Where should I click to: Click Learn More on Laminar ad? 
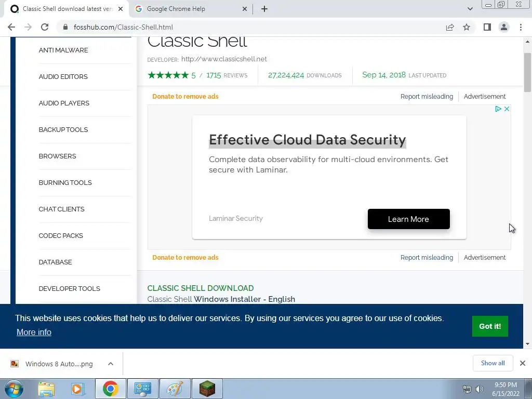(x=408, y=219)
